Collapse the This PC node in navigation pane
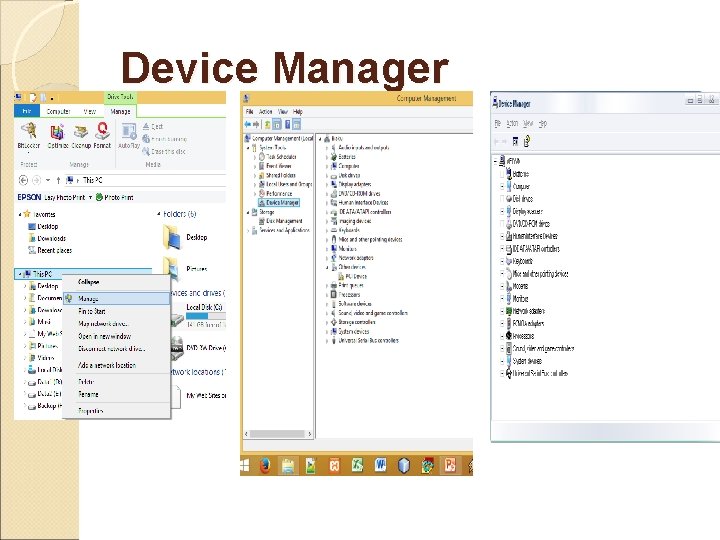 point(19,274)
